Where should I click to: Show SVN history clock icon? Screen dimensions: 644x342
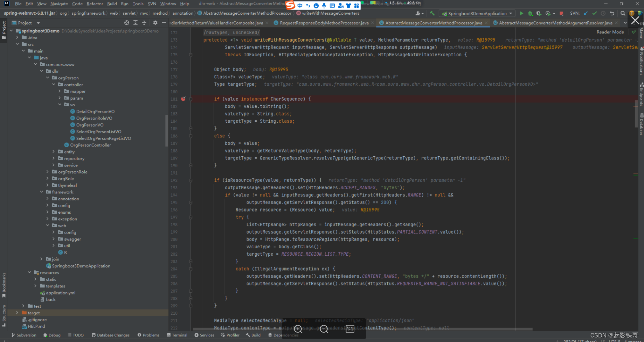(603, 13)
